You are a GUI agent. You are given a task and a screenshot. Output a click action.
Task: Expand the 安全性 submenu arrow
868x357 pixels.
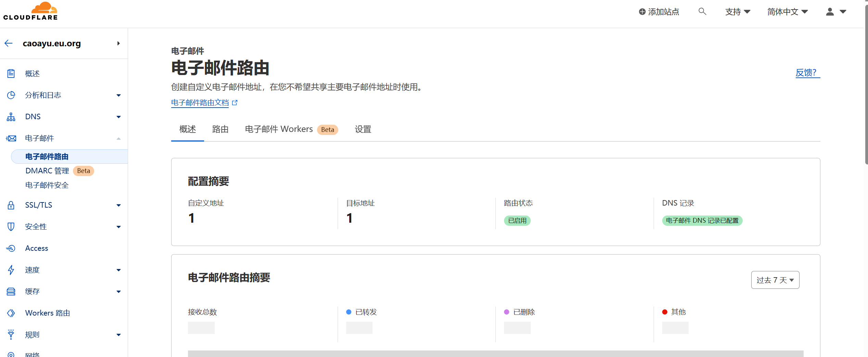118,227
